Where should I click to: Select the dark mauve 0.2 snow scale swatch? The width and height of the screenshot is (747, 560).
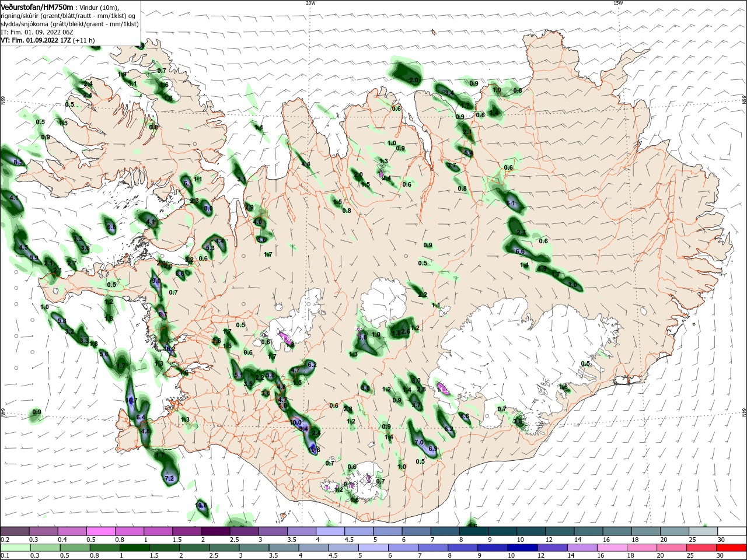[x=15, y=531]
